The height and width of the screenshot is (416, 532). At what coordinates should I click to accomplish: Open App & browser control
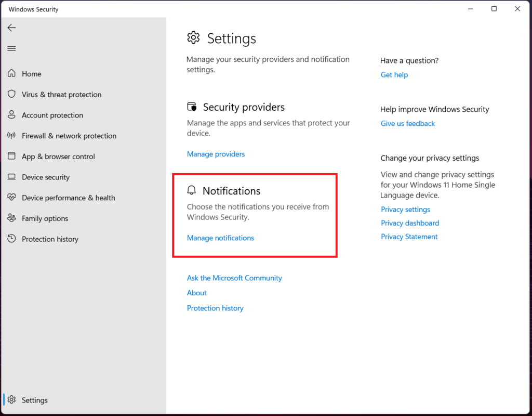coord(58,157)
